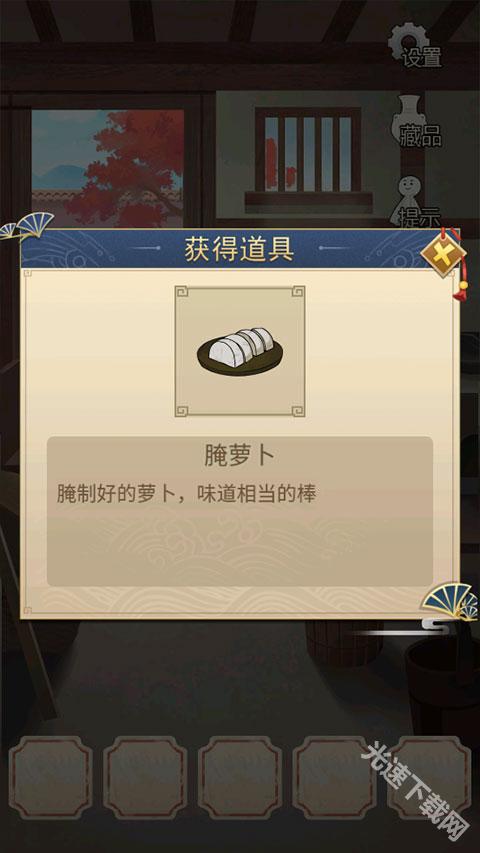Select the first inventory slot
The image size is (480, 853).
(x=51, y=778)
